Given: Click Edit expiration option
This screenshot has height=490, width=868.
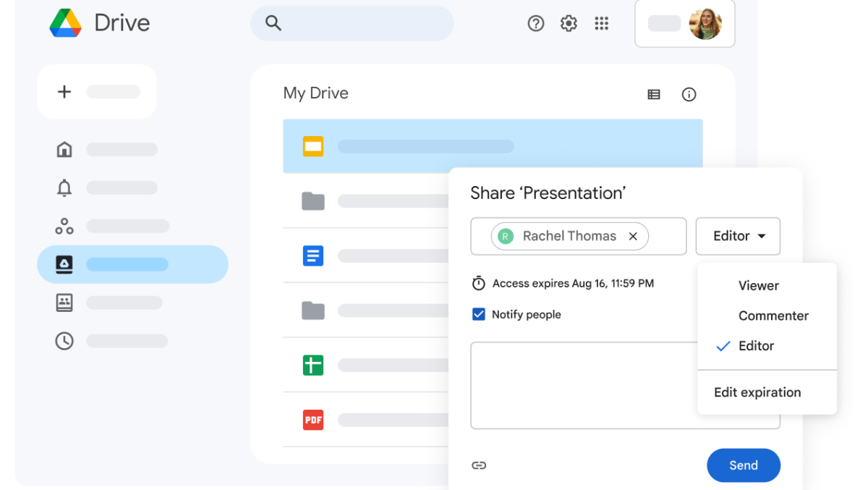Looking at the screenshot, I should click(x=757, y=392).
